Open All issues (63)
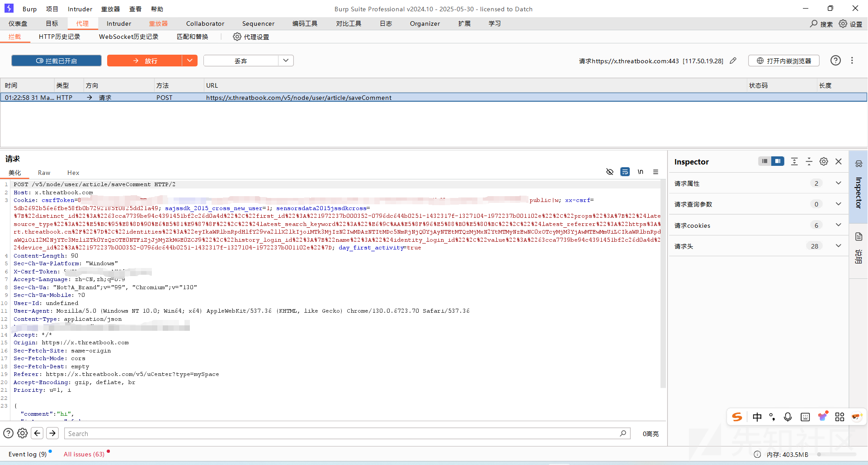This screenshot has height=465, width=868. [x=84, y=454]
